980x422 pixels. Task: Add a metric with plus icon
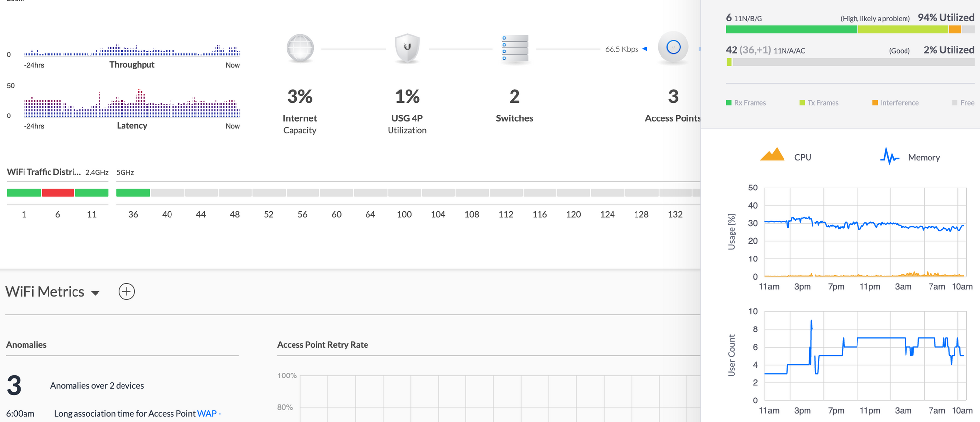(x=126, y=292)
